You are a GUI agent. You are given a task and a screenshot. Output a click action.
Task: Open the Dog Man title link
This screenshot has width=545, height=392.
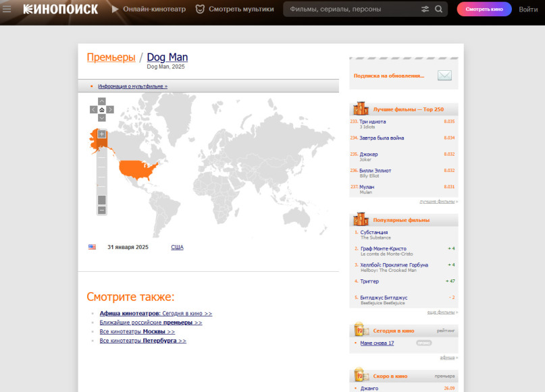(x=167, y=57)
